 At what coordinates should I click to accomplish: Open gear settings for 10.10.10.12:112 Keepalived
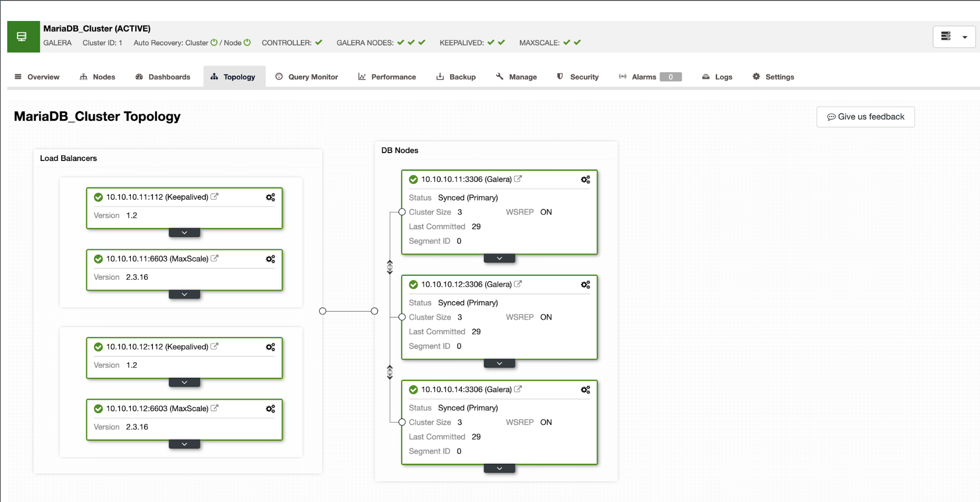pyautogui.click(x=270, y=347)
